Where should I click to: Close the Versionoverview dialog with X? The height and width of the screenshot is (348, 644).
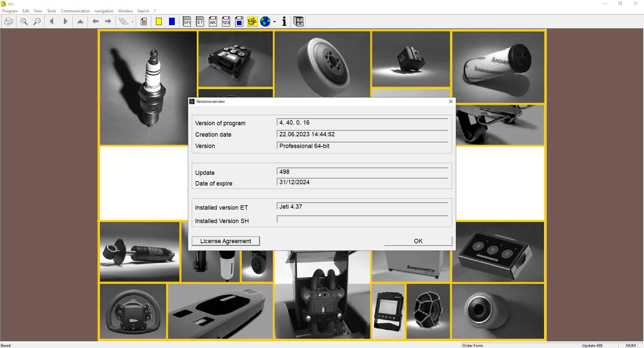pos(451,101)
